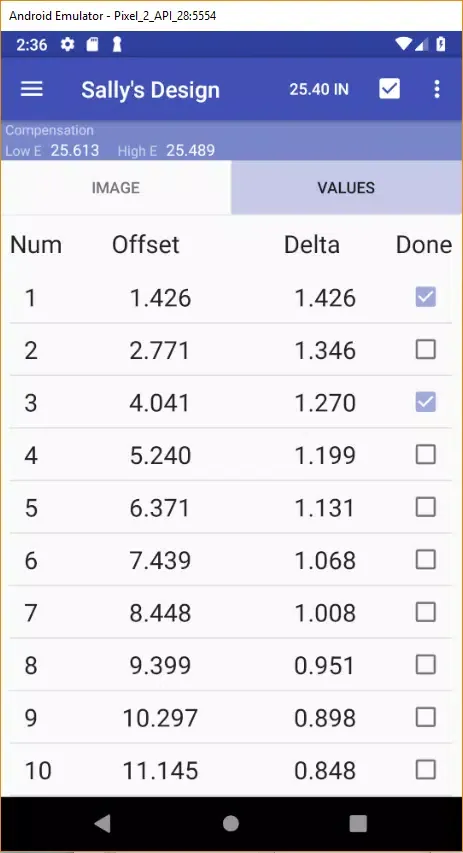Open the hamburger navigation menu
The image size is (463, 853).
32,89
